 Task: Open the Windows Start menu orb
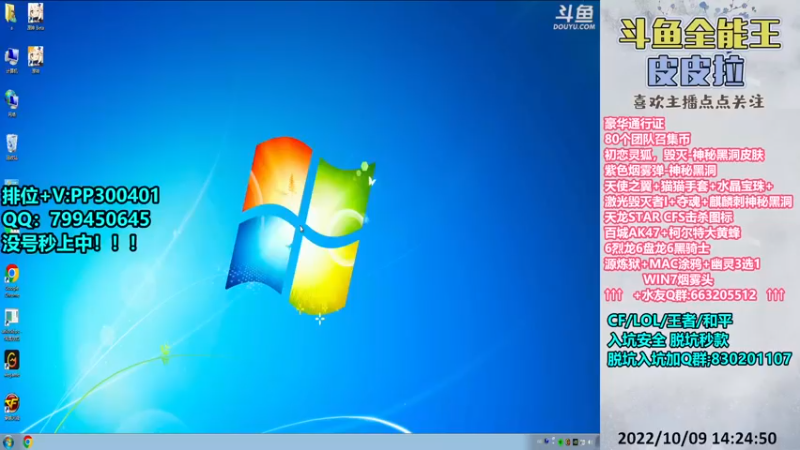pyautogui.click(x=8, y=442)
